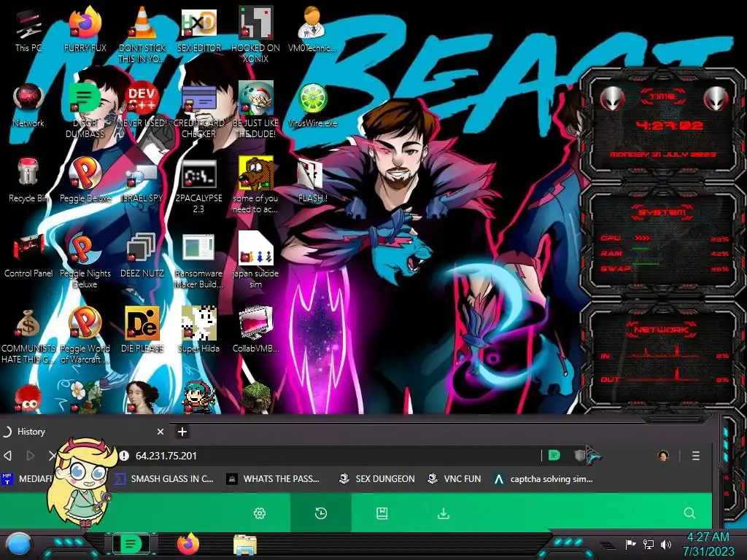Viewport: 747px width, 560px height.
Task: Open the VLC cone desktop shortcut
Action: [x=142, y=34]
